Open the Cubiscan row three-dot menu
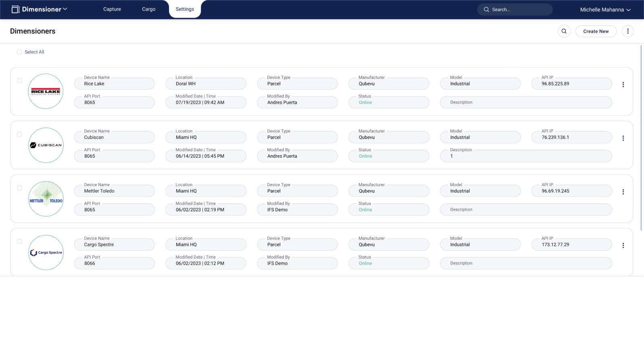Image resolution: width=644 pixels, height=362 pixels. tap(623, 138)
